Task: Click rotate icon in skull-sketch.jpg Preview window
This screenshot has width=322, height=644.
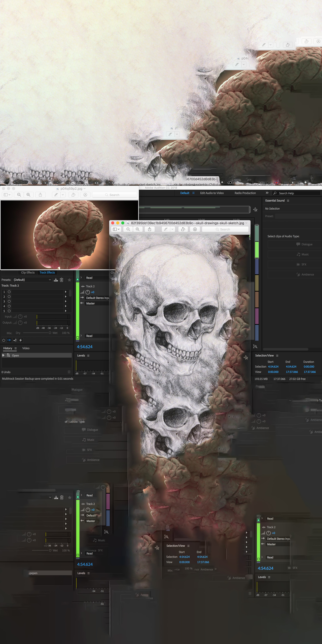Action: [x=183, y=229]
